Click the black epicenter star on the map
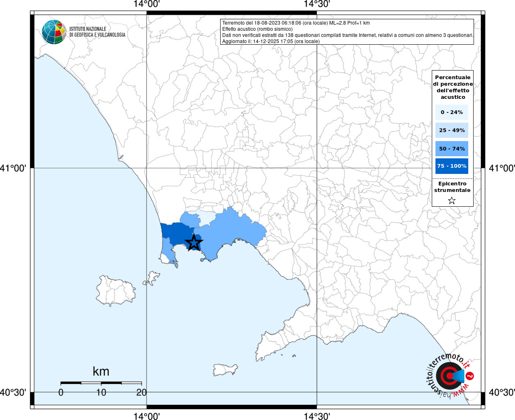Image resolution: width=515 pixels, height=420 pixels. click(194, 243)
